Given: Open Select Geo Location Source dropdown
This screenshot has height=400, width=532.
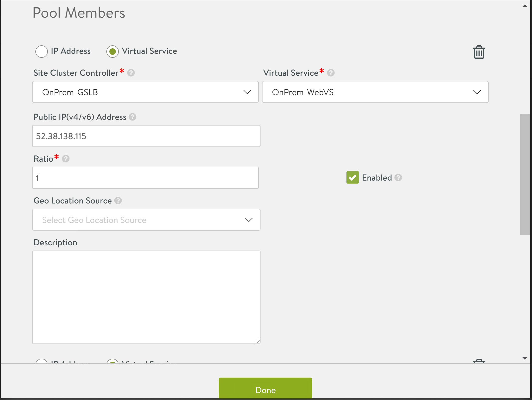Looking at the screenshot, I should pos(146,220).
